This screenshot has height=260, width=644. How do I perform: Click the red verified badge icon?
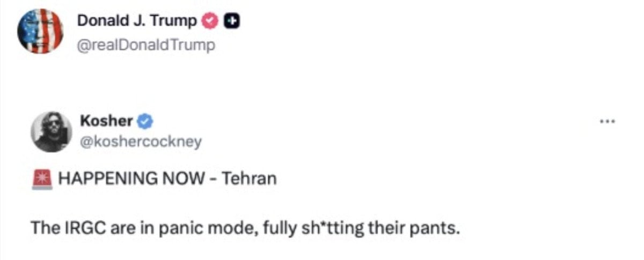(210, 21)
